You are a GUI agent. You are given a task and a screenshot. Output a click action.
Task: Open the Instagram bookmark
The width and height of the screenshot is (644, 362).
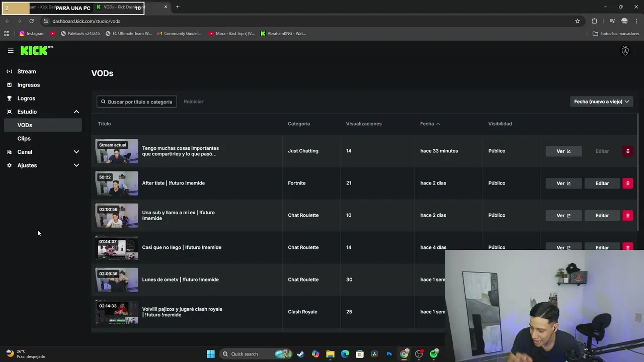32,34
